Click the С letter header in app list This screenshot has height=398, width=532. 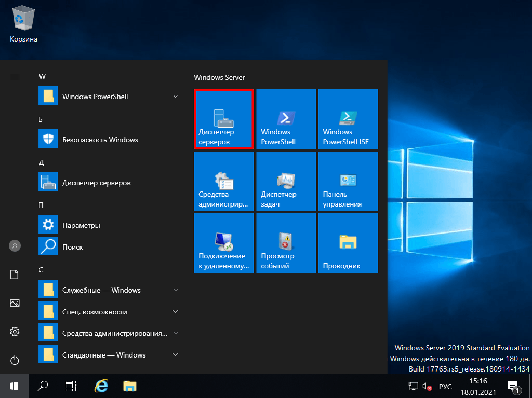[x=41, y=270]
